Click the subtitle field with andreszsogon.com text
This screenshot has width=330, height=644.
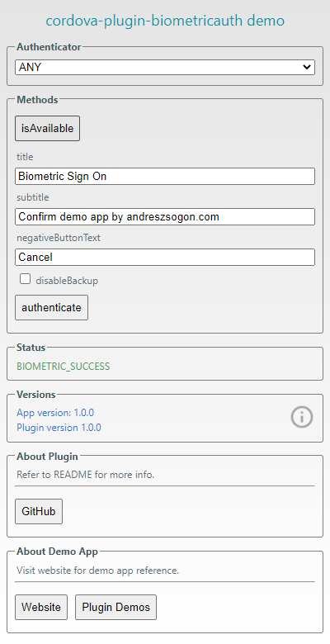[165, 217]
